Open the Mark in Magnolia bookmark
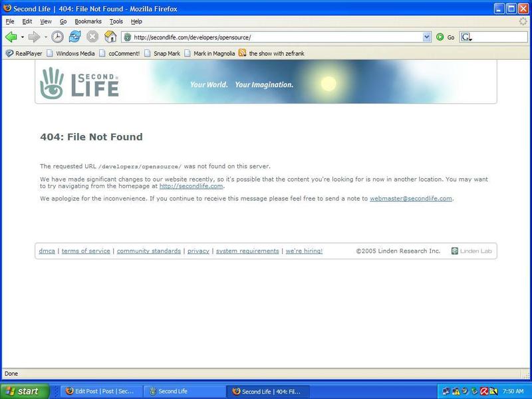The height and width of the screenshot is (399, 532). pos(209,53)
